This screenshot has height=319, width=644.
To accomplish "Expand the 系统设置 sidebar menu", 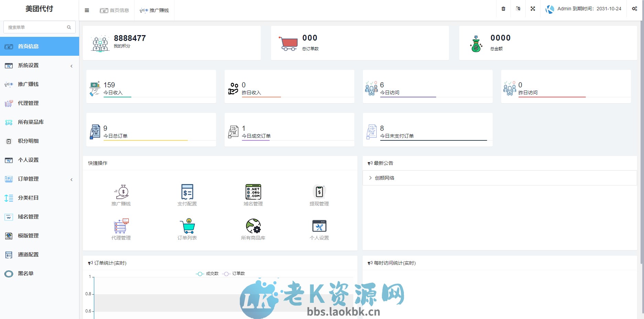I will coord(29,65).
